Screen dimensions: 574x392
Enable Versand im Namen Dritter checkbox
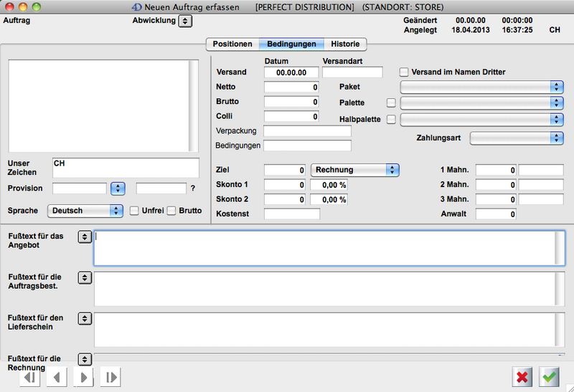pyautogui.click(x=404, y=72)
